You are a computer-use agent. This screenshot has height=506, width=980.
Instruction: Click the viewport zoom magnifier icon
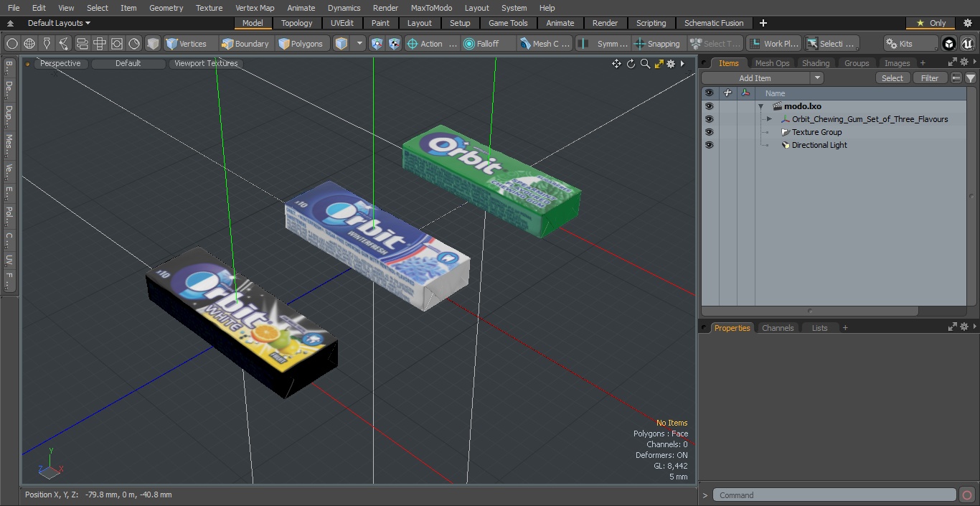[x=645, y=64]
